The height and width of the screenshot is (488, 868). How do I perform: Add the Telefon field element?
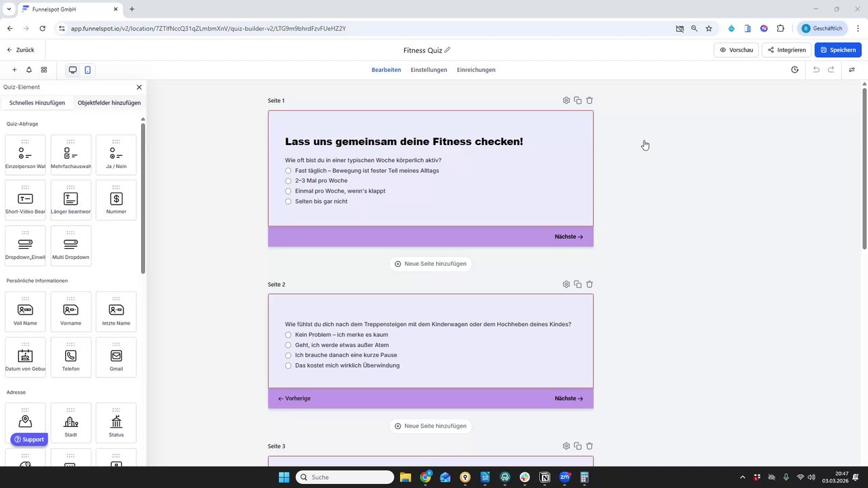point(71,357)
